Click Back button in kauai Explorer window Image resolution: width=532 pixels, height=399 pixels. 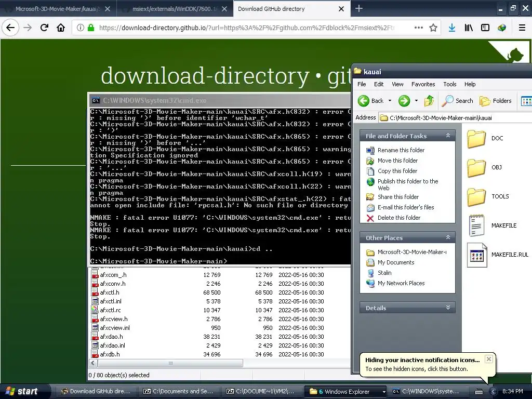pos(371,101)
